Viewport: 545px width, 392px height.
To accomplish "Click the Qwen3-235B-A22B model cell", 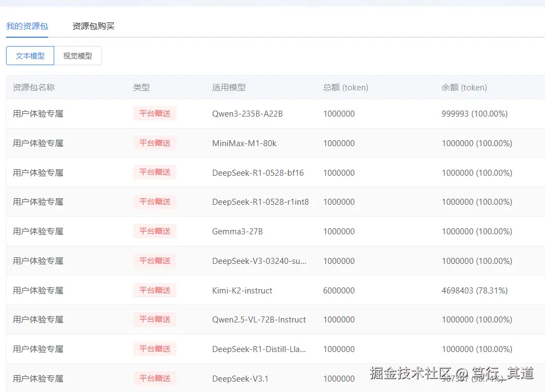I will (x=248, y=114).
